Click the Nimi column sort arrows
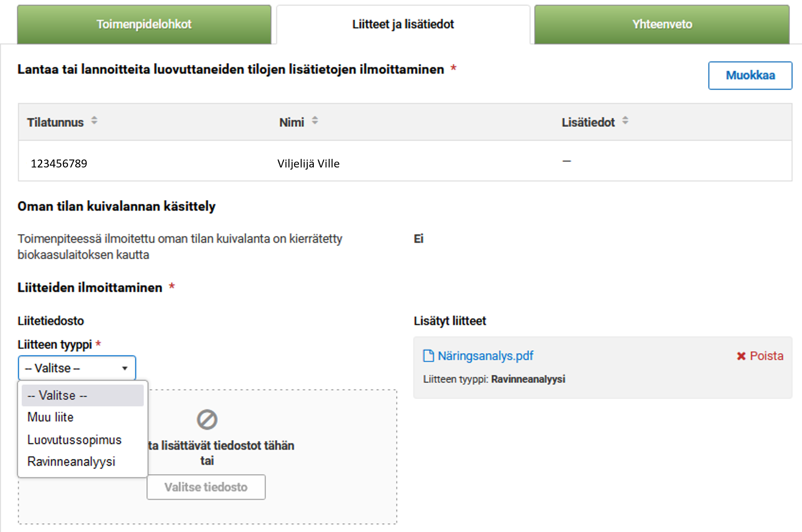This screenshot has height=532, width=802. pos(315,120)
